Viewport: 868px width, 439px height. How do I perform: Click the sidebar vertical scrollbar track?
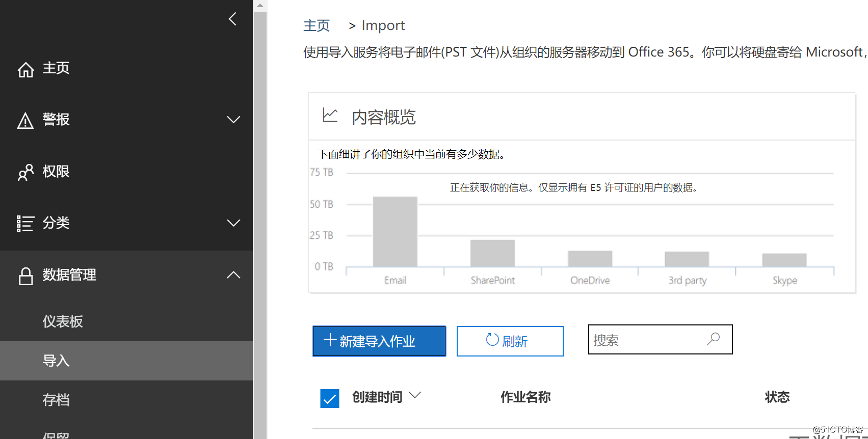point(260,226)
